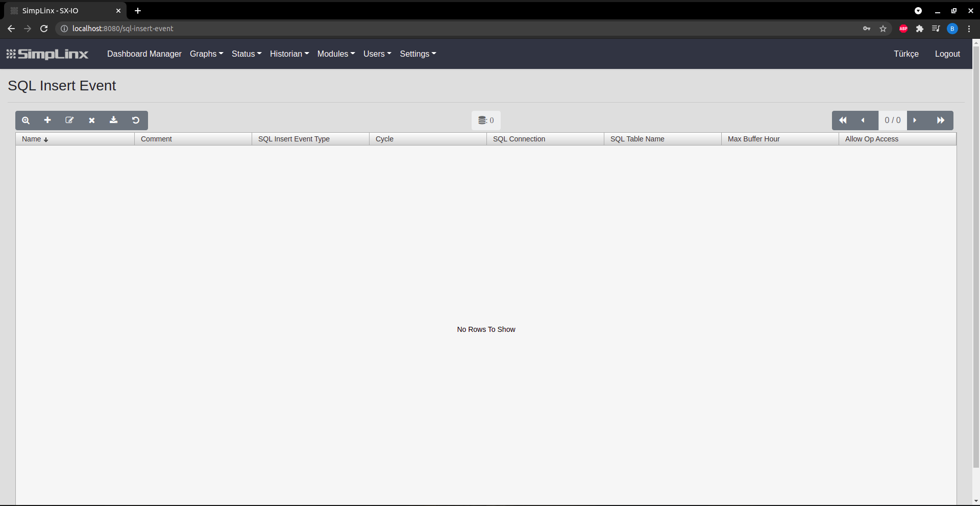Click the delete X icon in toolbar
This screenshot has width=980, height=506.
[92, 121]
